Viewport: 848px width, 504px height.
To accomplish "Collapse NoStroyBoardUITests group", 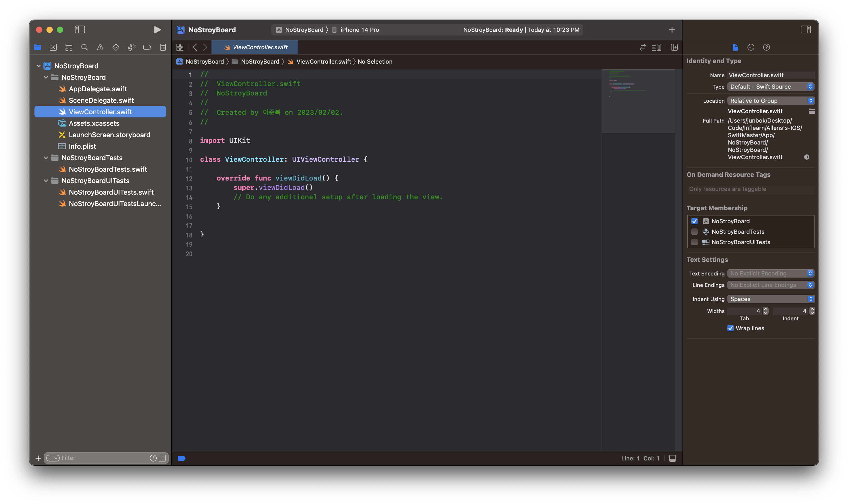I will [46, 181].
